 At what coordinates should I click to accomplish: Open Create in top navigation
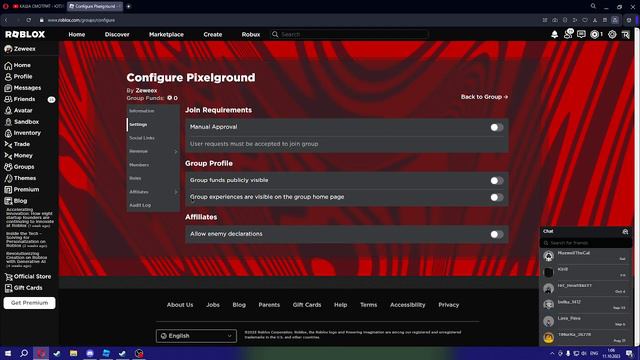(213, 35)
